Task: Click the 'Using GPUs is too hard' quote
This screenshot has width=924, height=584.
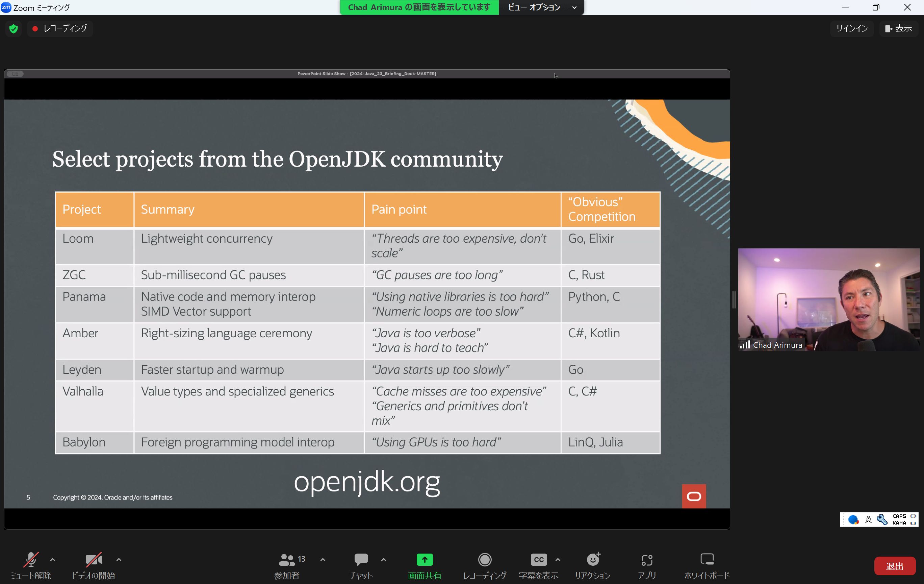Action: coord(436,442)
